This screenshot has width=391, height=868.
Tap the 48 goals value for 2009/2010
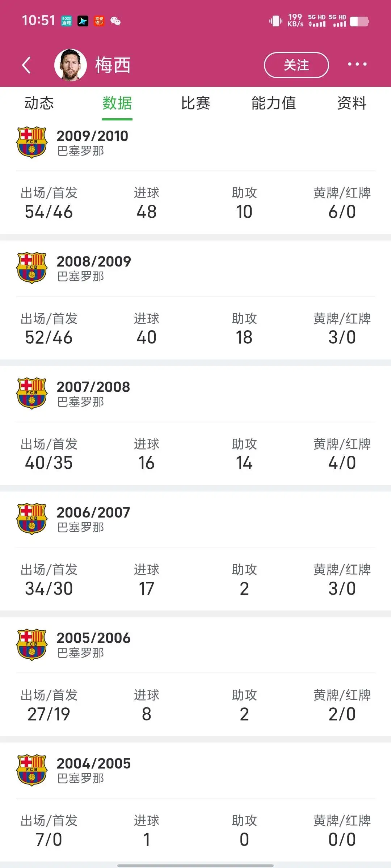pos(147,212)
